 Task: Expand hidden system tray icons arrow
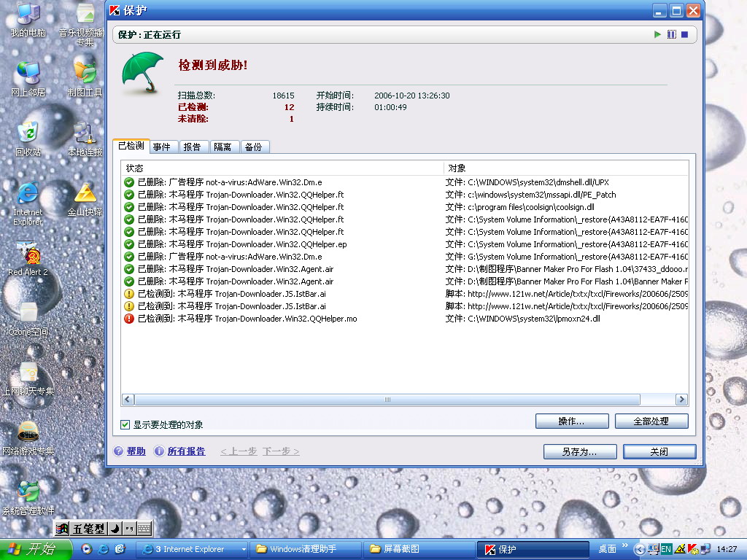pyautogui.click(x=640, y=550)
